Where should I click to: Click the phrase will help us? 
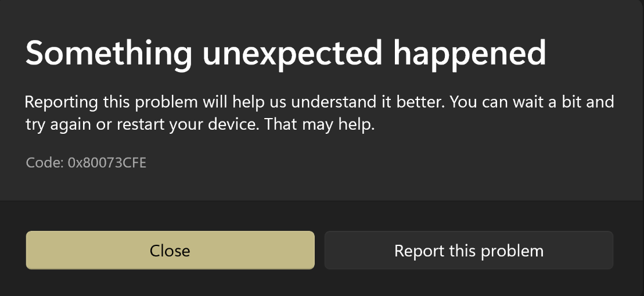tap(244, 102)
